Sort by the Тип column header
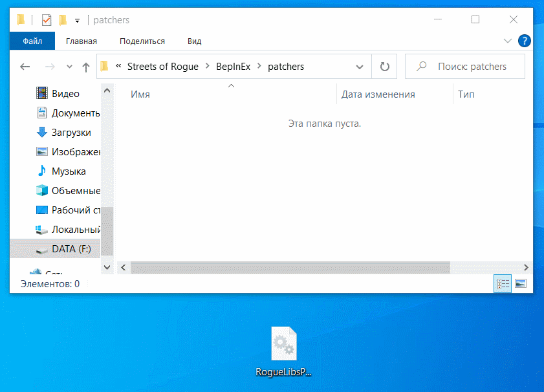The image size is (544, 392). click(x=466, y=94)
